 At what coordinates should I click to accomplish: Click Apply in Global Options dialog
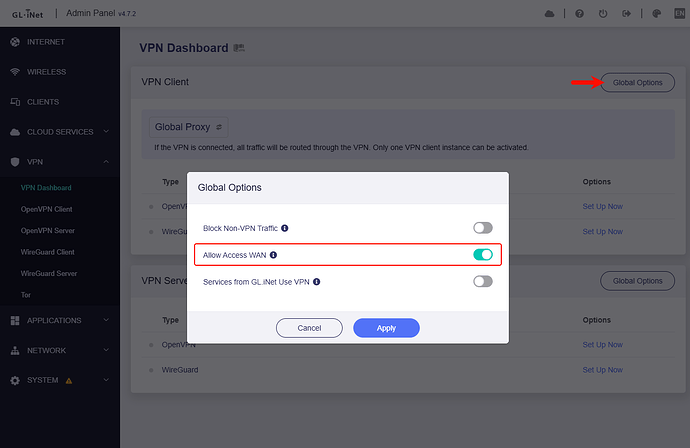[x=386, y=328]
